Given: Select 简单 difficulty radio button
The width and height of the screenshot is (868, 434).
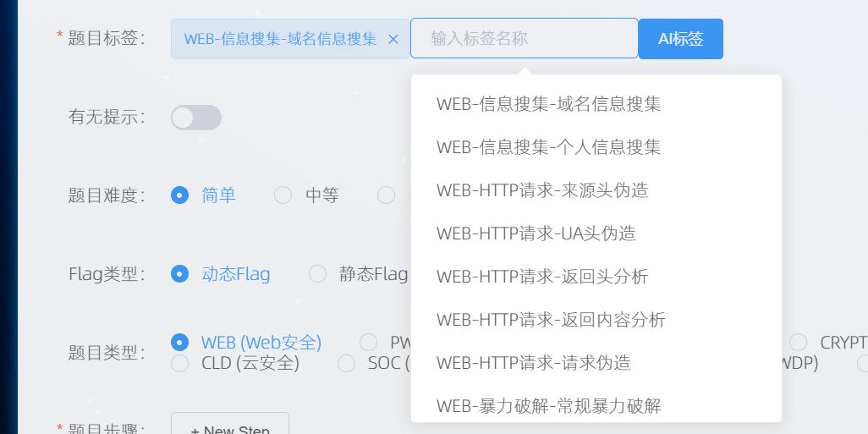Looking at the screenshot, I should [179, 195].
